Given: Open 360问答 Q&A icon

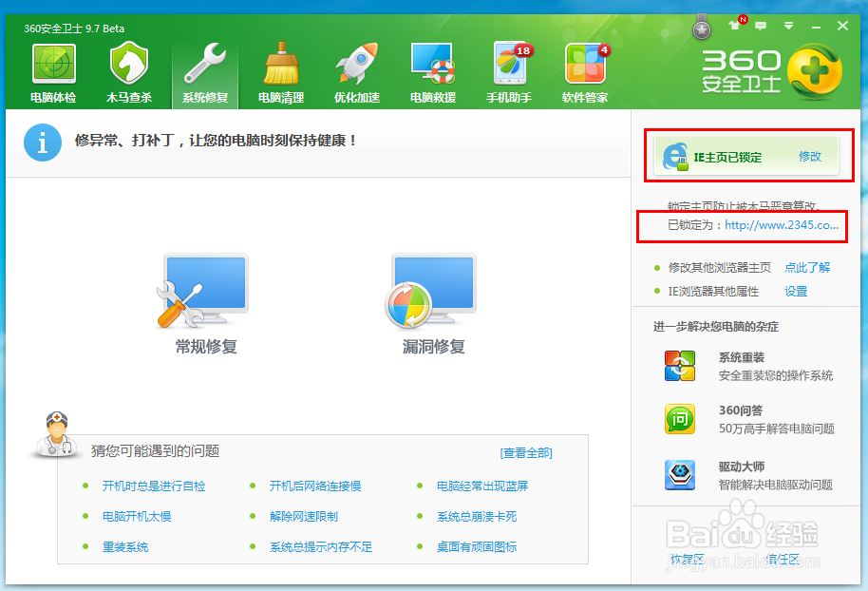Looking at the screenshot, I should pos(680,419).
